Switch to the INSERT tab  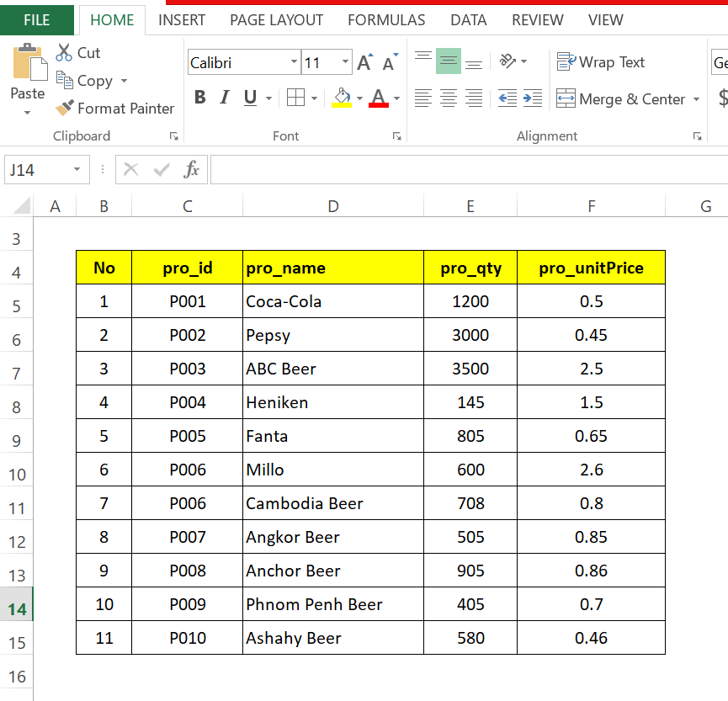point(182,20)
